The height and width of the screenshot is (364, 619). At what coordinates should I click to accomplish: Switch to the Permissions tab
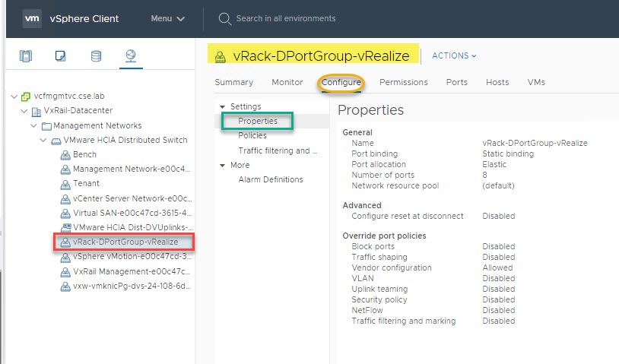coord(403,82)
